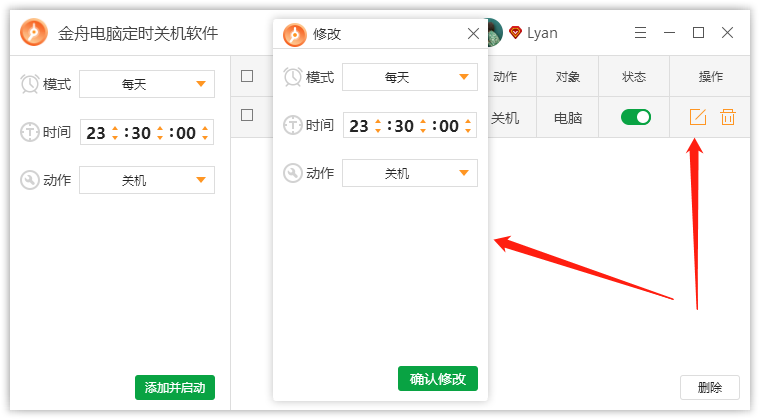Click the user avatar beside Lyan
Image resolution: width=760 pixels, height=420 pixels.
[495, 32]
